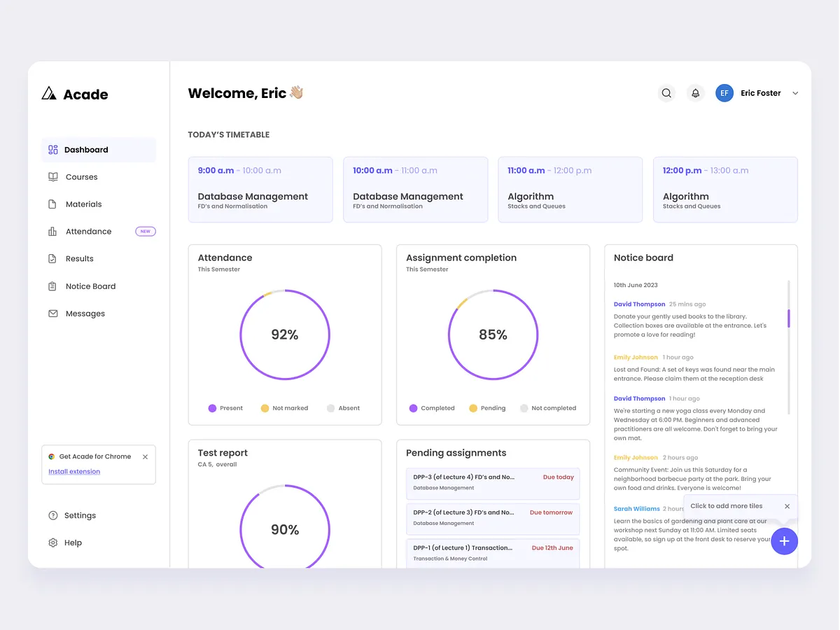Open the Results section icon
This screenshot has height=630, width=840.
[53, 258]
